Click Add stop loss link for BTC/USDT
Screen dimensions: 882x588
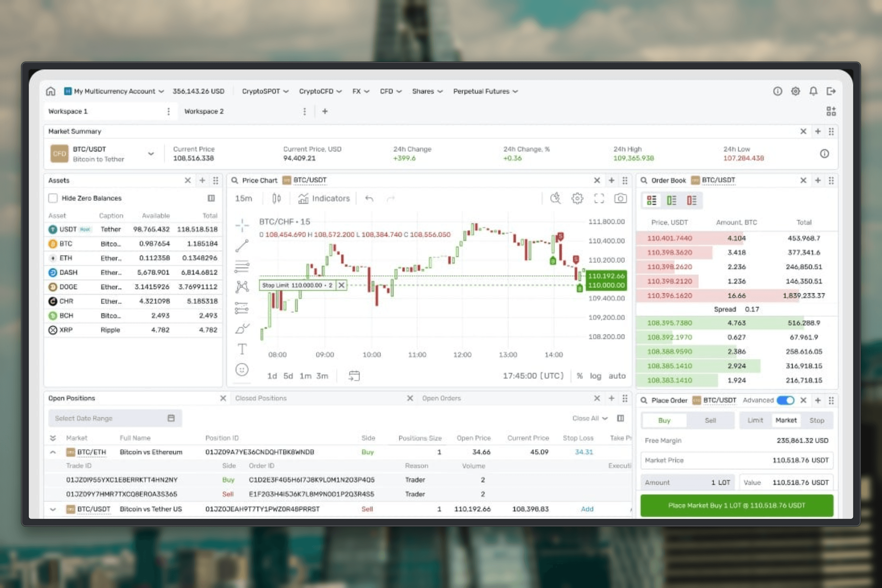tap(587, 509)
